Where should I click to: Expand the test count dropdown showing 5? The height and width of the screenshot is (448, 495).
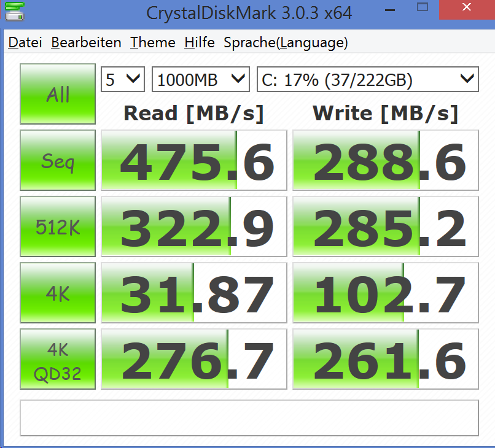click(123, 79)
